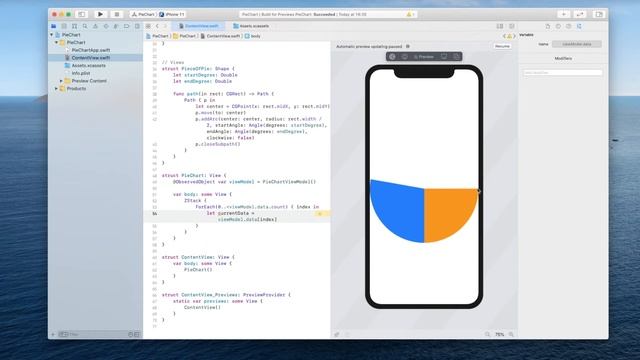Open PieChartApp.swift in the navigator
The width and height of the screenshot is (640, 360).
(x=91, y=50)
